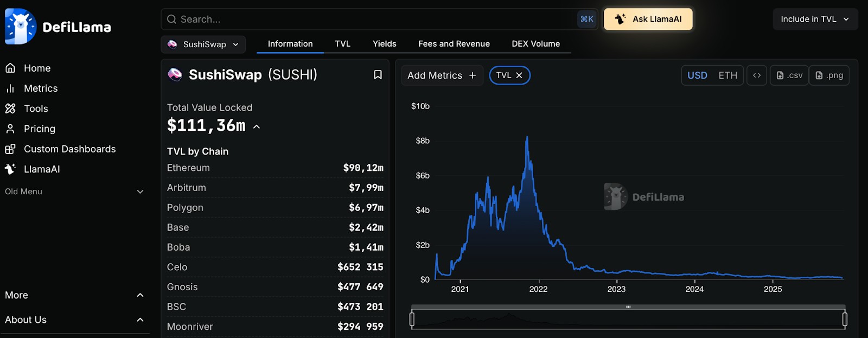Click the DefiLlama logo
Image resolution: width=868 pixels, height=338 pixels.
(58, 26)
